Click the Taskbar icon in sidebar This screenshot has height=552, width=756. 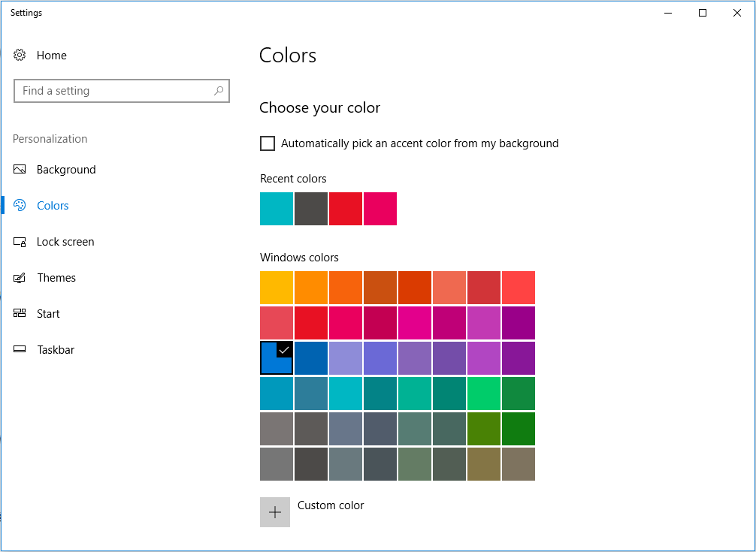(20, 350)
